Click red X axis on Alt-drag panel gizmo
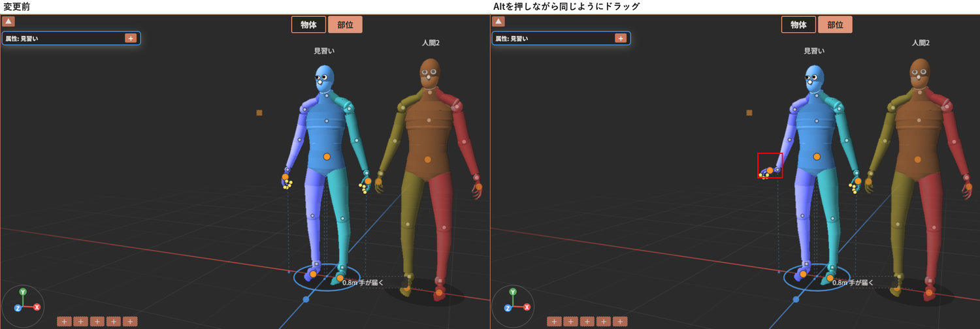This screenshot has height=329, width=980. pyautogui.click(x=527, y=307)
